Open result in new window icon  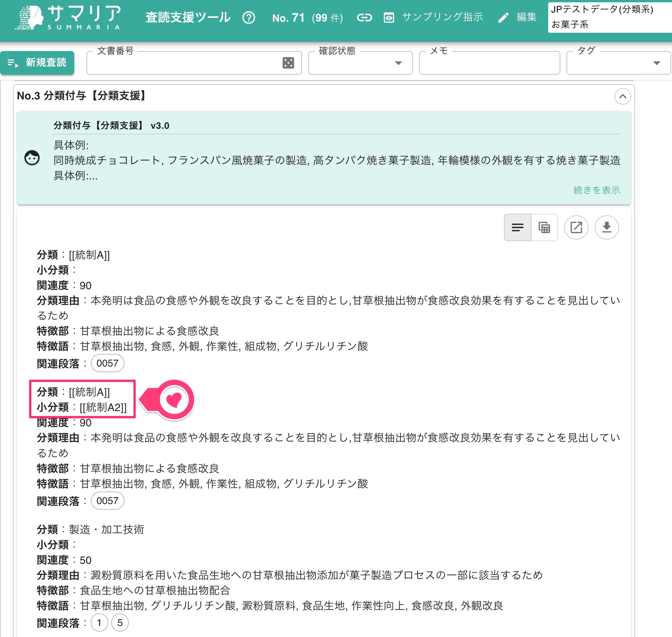click(576, 227)
